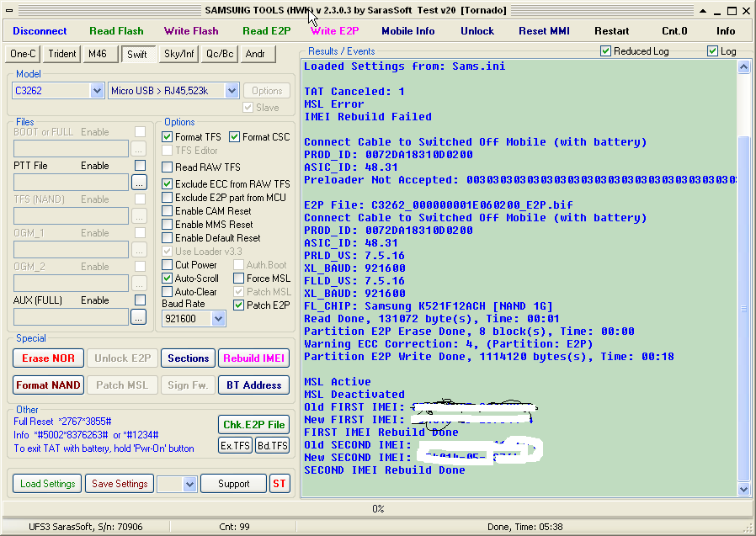Expand the C3262 model dropdown
The height and width of the screenshot is (536, 756).
pos(97,91)
